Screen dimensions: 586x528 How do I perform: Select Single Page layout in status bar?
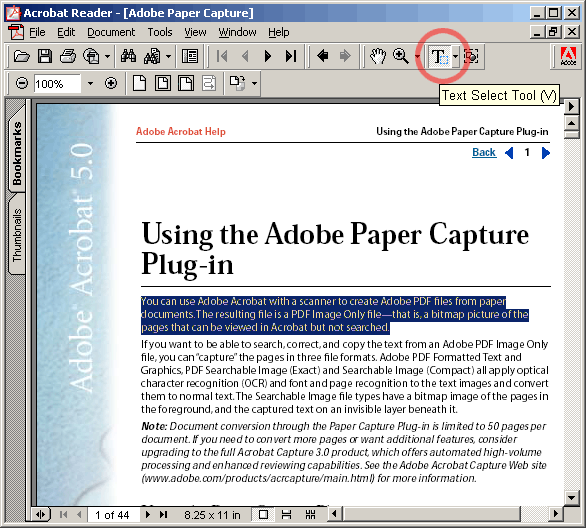(x=263, y=515)
